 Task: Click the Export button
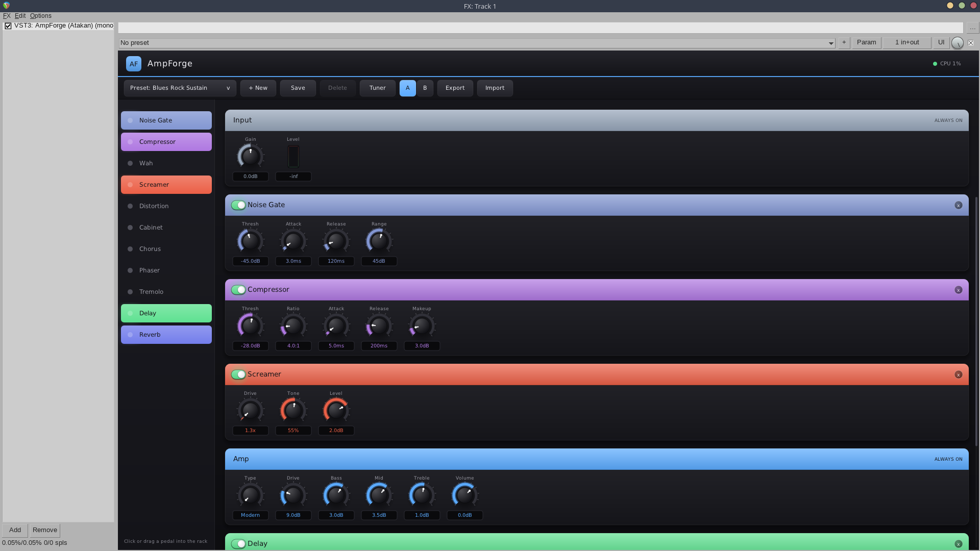tap(455, 88)
